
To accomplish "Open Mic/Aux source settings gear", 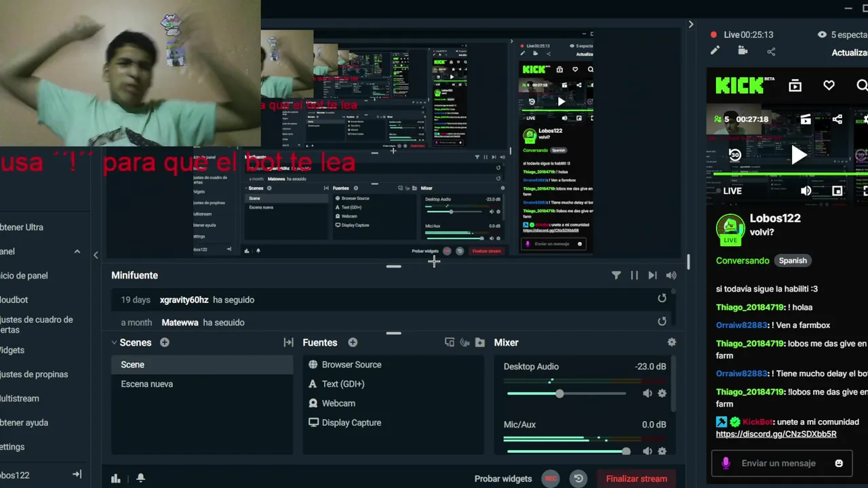I will (x=662, y=451).
